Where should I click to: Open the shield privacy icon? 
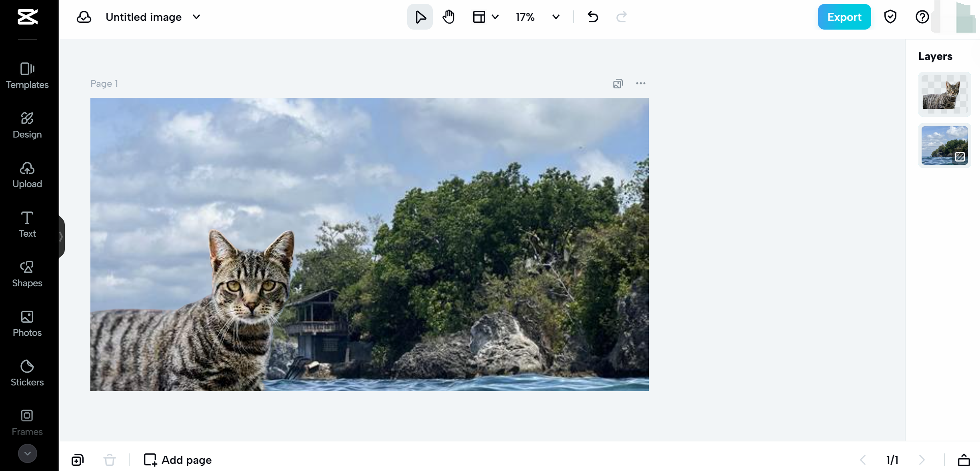pyautogui.click(x=890, y=17)
